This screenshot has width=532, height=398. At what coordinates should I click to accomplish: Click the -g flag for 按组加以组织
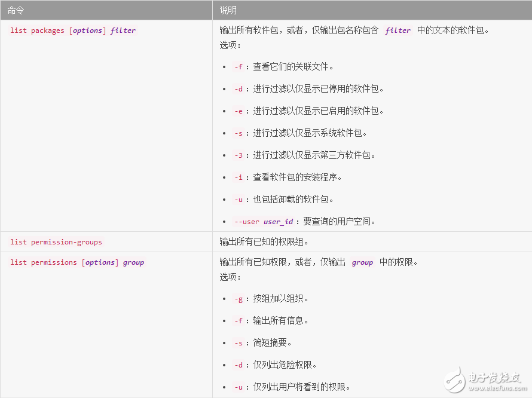[x=239, y=299]
